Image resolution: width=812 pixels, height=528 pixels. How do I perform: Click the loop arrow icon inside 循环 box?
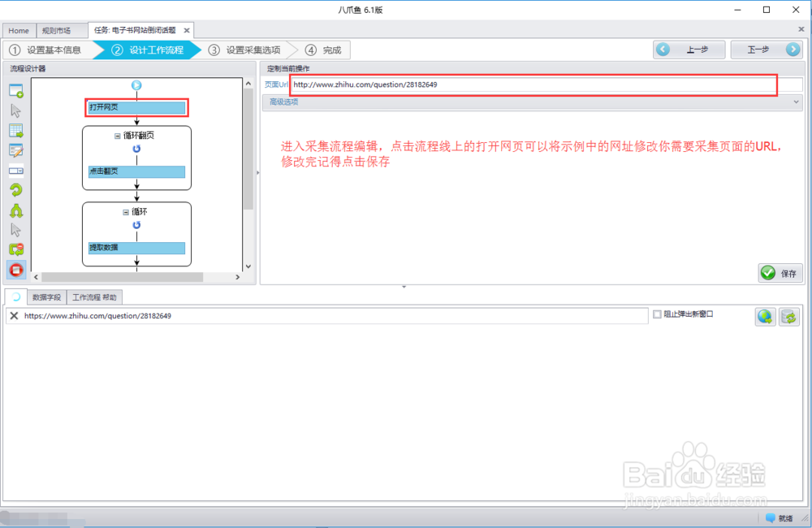point(136,225)
